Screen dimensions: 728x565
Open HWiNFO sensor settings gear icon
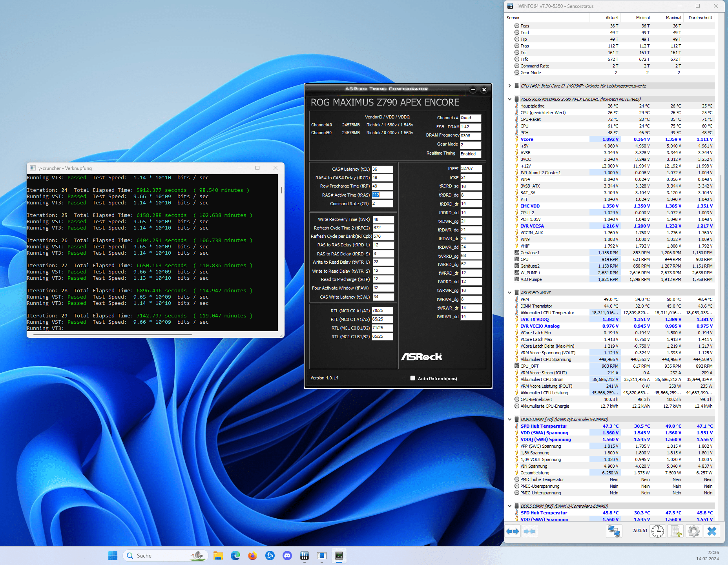694,531
